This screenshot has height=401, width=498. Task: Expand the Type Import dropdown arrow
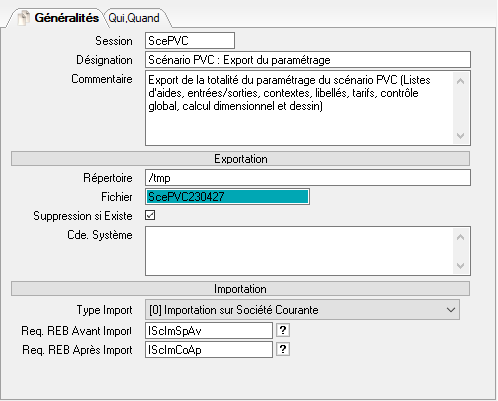pos(451,310)
